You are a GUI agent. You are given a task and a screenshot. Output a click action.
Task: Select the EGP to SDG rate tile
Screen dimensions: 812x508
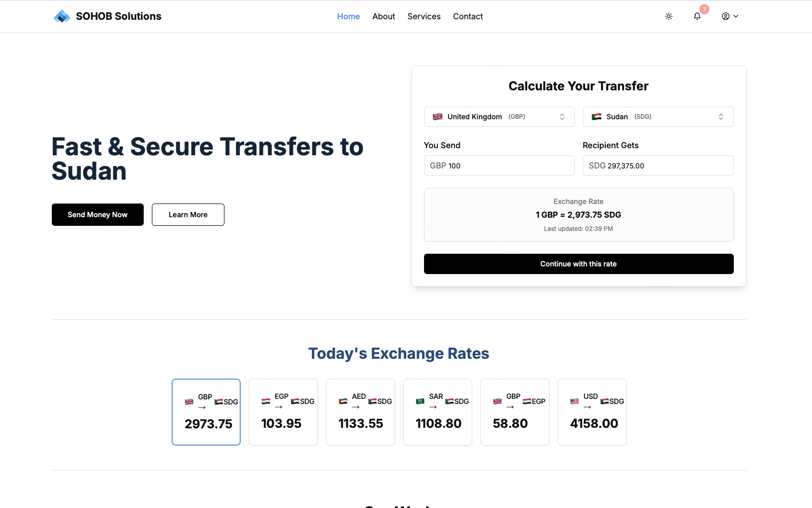click(283, 412)
